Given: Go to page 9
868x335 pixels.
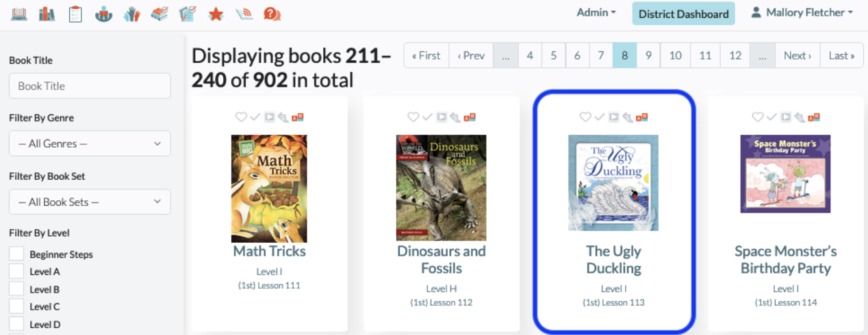Looking at the screenshot, I should [648, 55].
